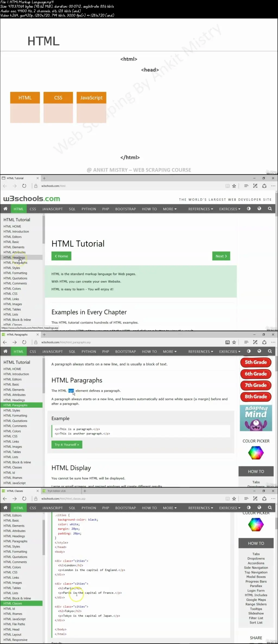Viewport: 278px width, 644px height.
Task: Select the CSS menu in the HTML Tutorial window
Action: click(33, 209)
